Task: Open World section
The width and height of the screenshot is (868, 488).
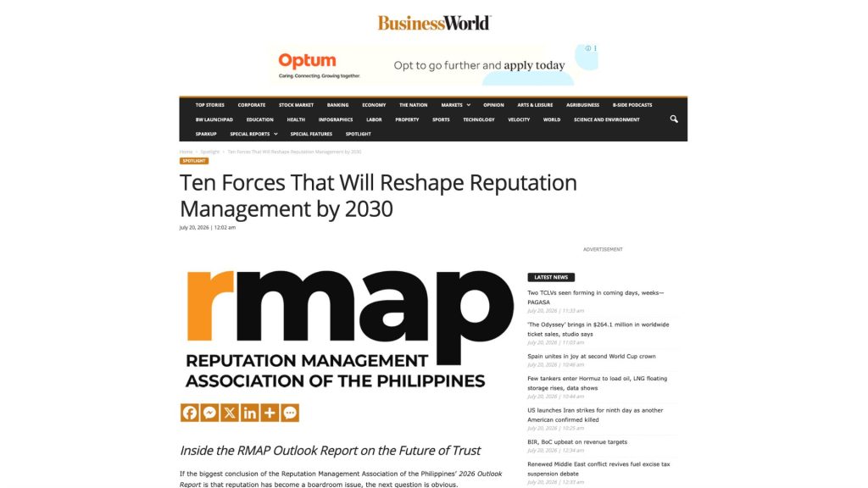Action: pos(551,119)
